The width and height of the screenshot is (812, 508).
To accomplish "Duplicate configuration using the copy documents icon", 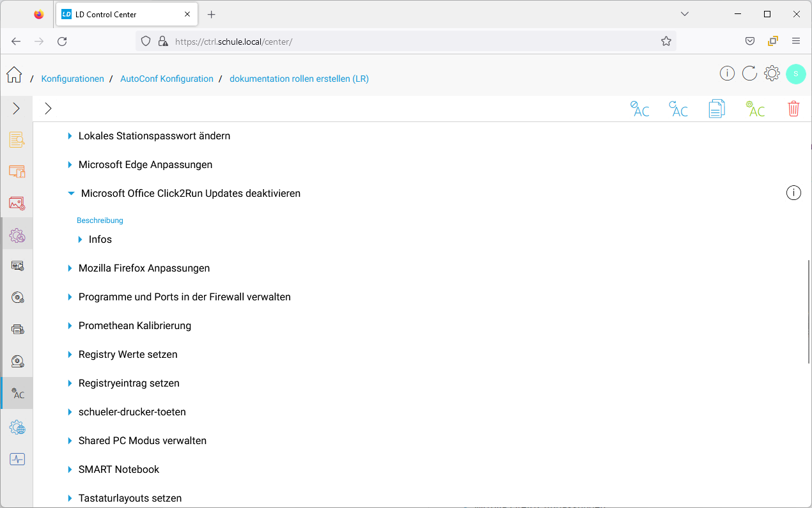I will (717, 109).
